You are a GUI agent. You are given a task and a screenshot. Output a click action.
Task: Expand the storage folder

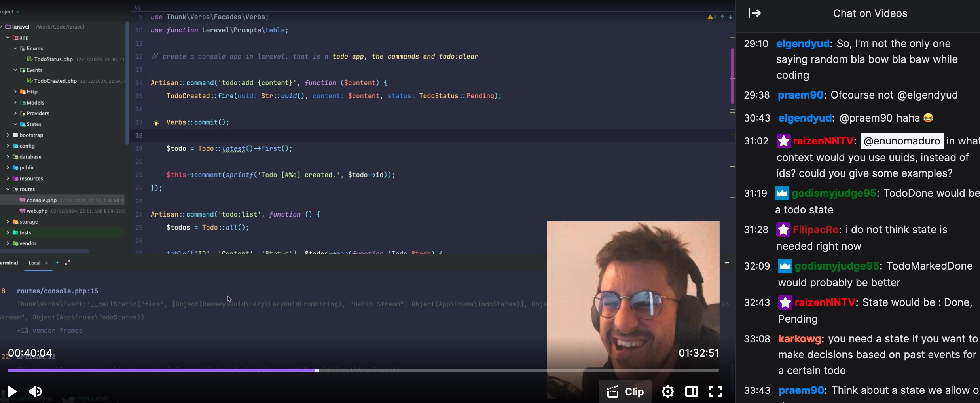pyautogui.click(x=8, y=222)
